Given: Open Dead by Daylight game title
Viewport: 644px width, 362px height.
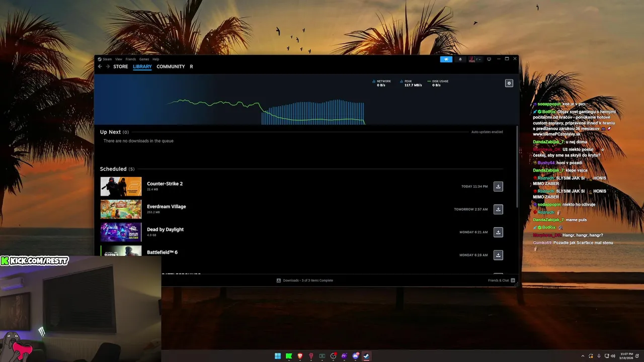Looking at the screenshot, I should 166,229.
